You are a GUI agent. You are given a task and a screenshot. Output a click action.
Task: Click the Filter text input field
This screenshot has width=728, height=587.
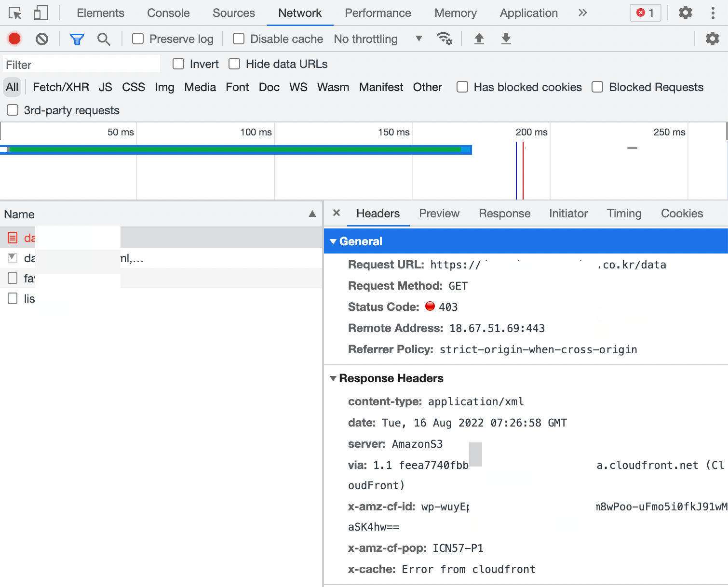[81, 65]
